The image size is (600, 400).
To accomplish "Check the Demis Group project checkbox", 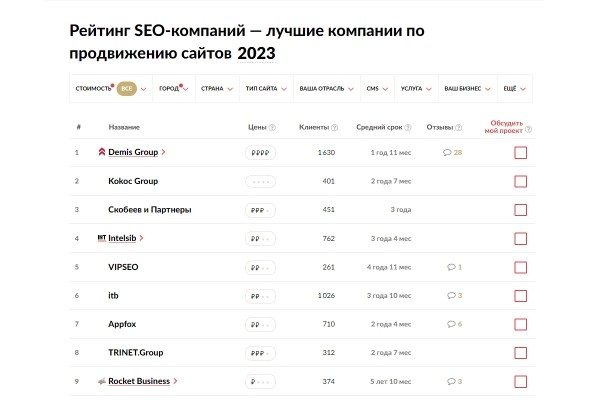I will (x=520, y=153).
